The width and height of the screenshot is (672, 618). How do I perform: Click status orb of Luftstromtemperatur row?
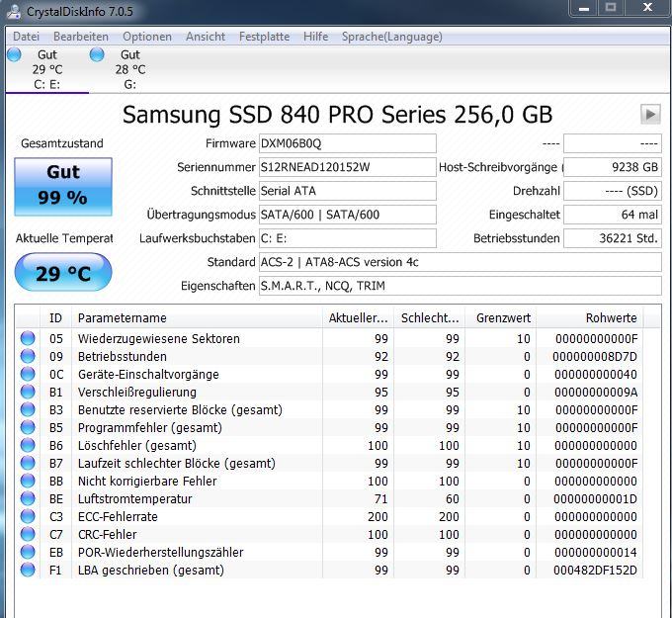click(x=28, y=498)
